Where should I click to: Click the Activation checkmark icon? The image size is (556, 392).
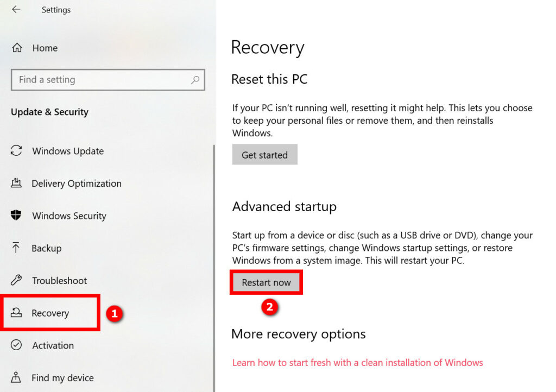(16, 345)
